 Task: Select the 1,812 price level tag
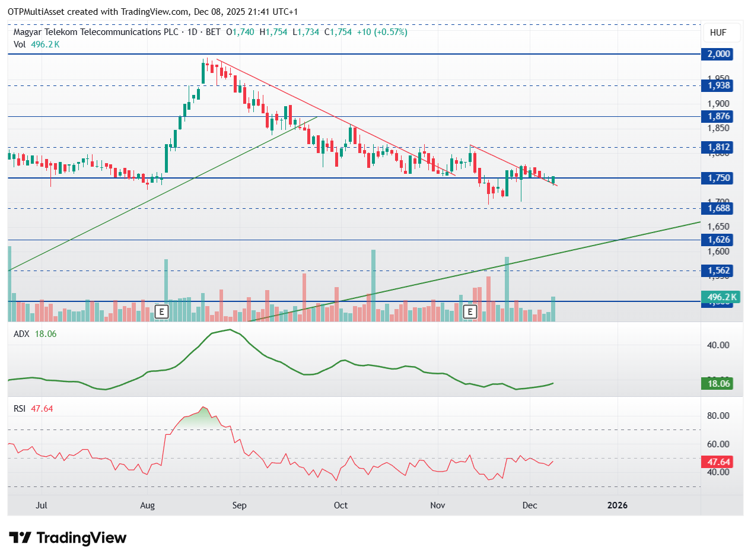coord(717,147)
